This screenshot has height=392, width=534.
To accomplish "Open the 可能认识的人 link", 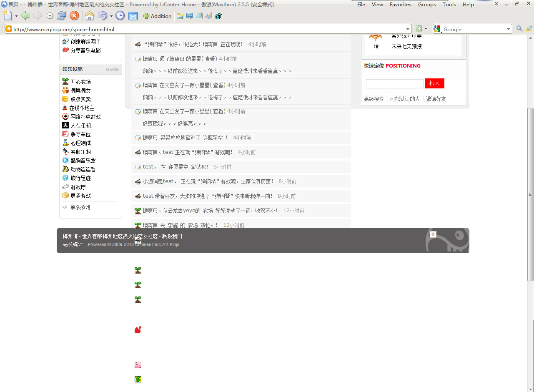I will [405, 99].
